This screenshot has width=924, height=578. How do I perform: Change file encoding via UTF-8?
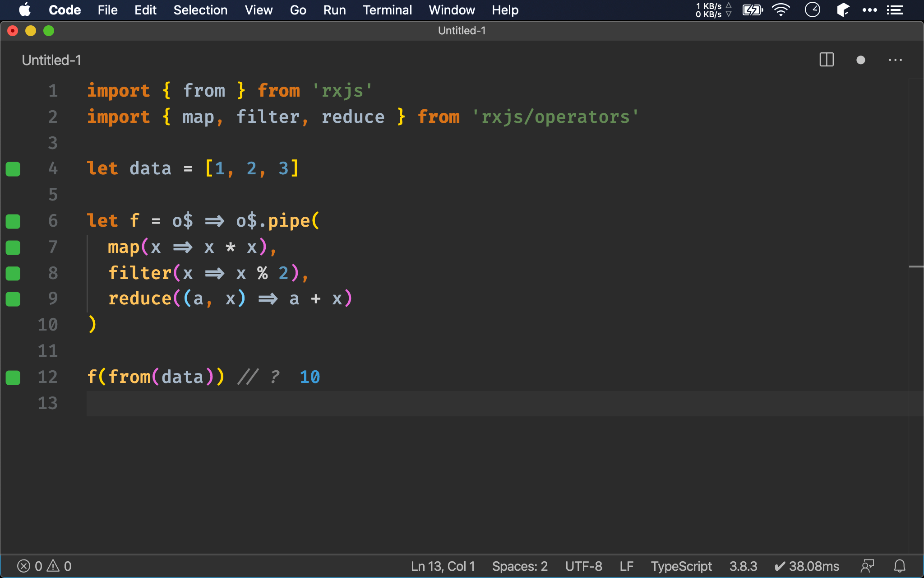[x=583, y=566]
